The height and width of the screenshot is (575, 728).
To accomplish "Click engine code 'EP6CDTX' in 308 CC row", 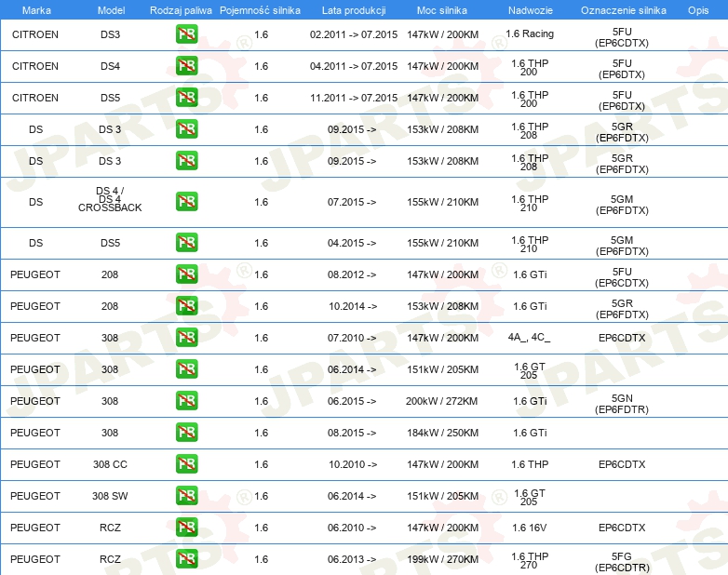I will [x=622, y=464].
